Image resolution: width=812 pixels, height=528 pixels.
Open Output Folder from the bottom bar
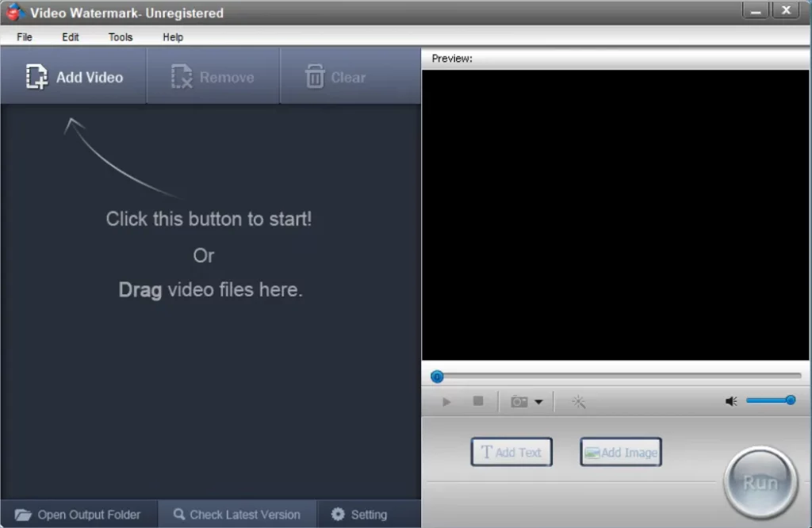coord(79,515)
